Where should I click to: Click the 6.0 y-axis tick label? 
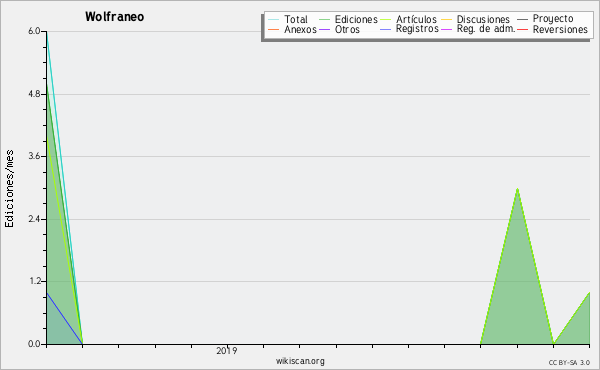[34, 31]
